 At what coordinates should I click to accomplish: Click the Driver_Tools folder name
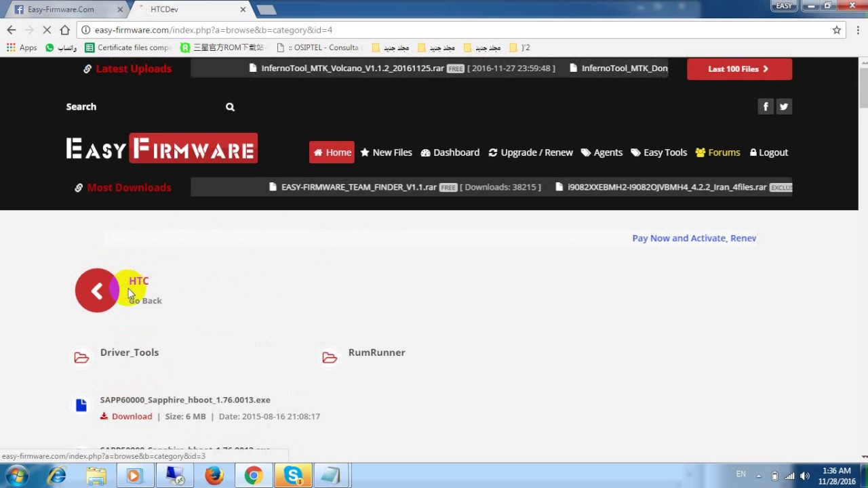130,352
